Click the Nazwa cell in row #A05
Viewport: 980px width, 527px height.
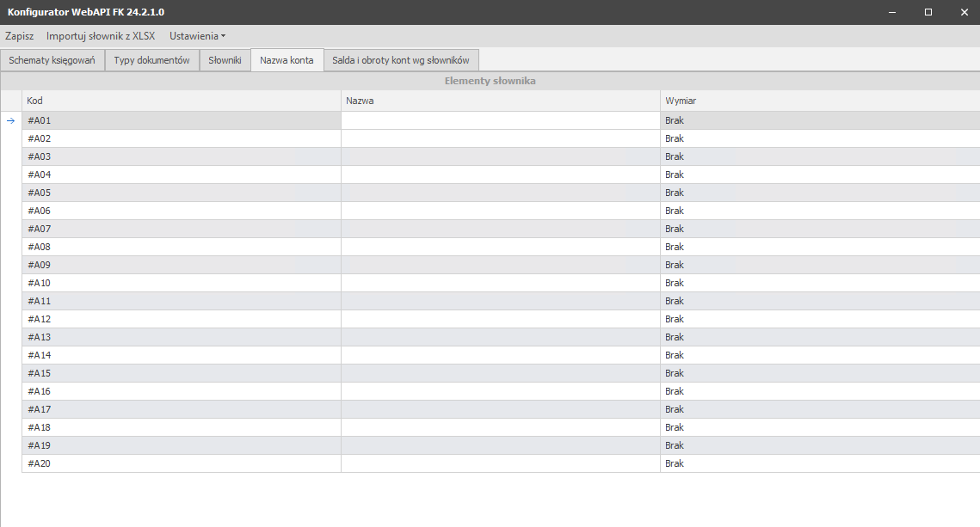click(499, 193)
